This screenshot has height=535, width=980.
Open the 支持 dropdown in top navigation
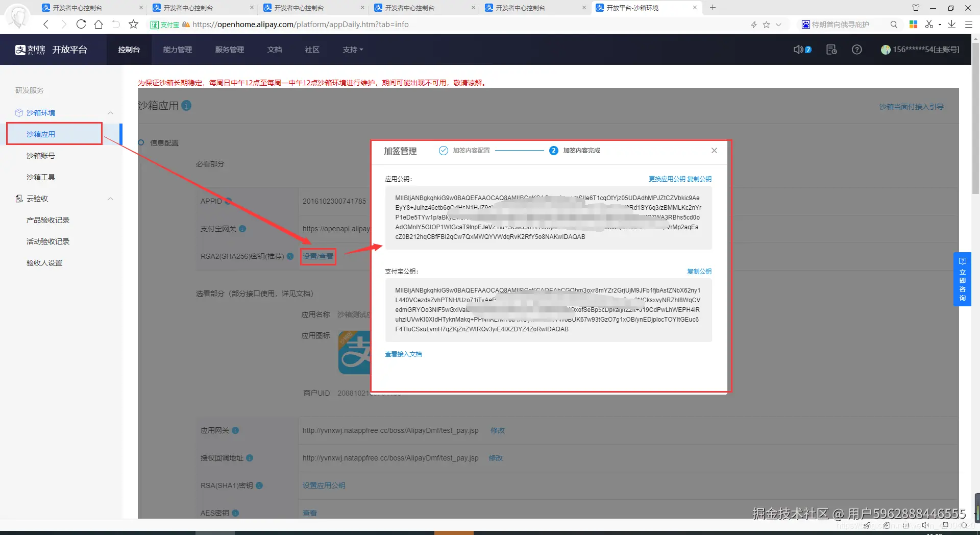click(x=353, y=50)
